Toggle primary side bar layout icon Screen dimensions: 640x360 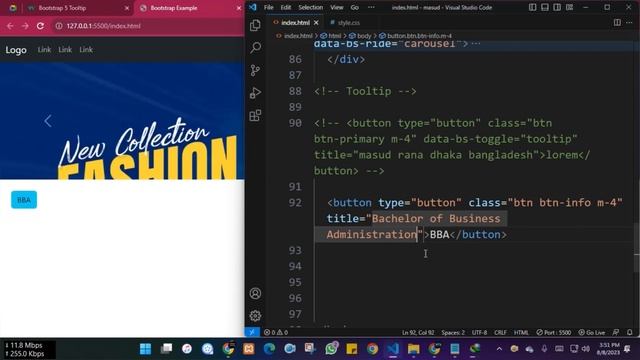533,7
